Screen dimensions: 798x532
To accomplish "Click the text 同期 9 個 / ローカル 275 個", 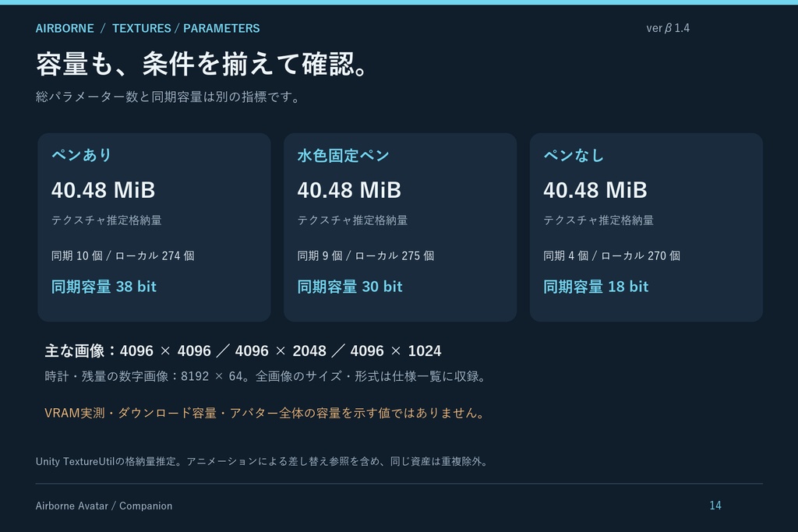I will pos(365,255).
